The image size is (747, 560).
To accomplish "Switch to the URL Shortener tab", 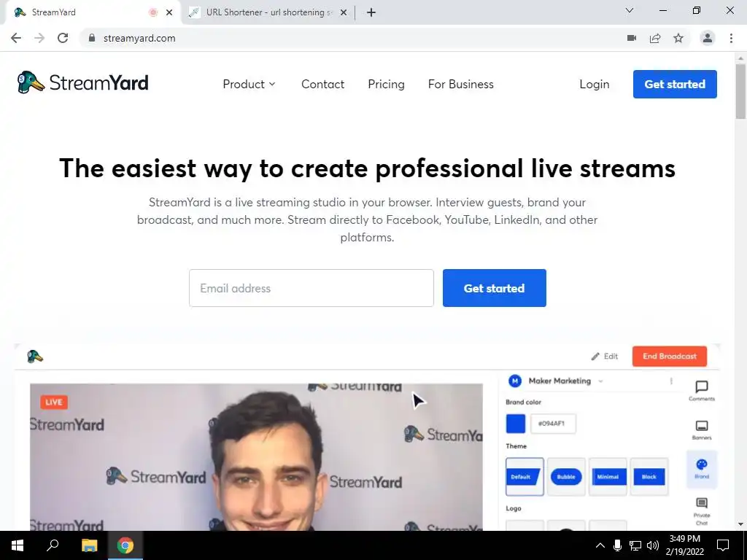I will [x=268, y=12].
